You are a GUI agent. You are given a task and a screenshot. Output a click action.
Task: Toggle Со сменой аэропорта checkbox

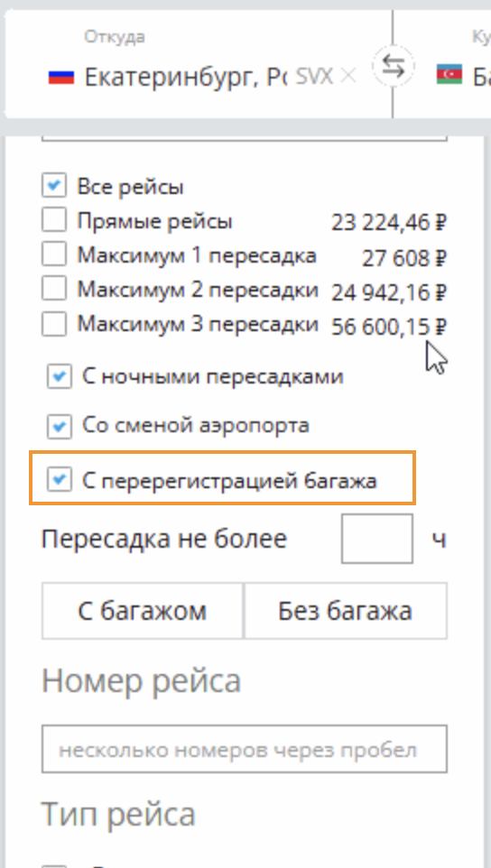coord(60,426)
